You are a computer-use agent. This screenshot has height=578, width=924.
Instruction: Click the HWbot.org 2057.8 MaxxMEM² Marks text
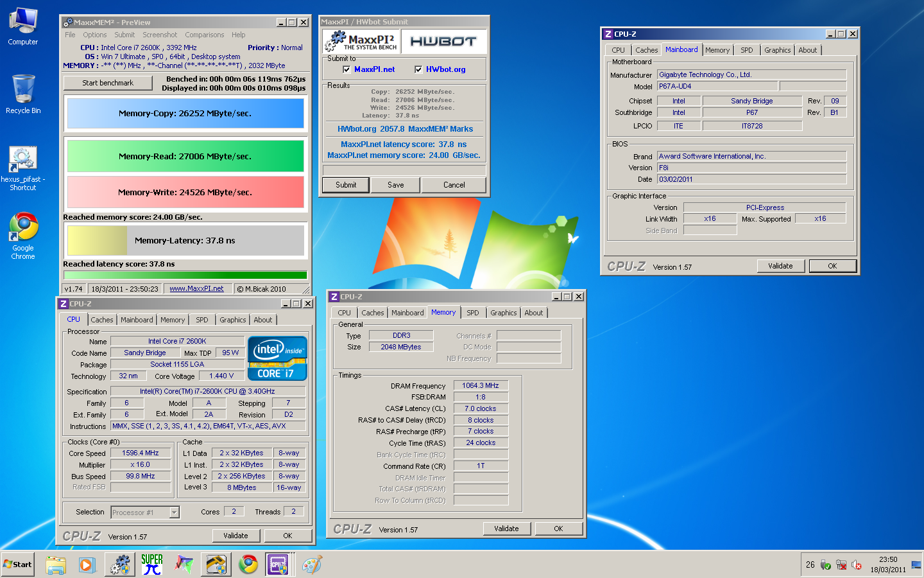(x=405, y=129)
